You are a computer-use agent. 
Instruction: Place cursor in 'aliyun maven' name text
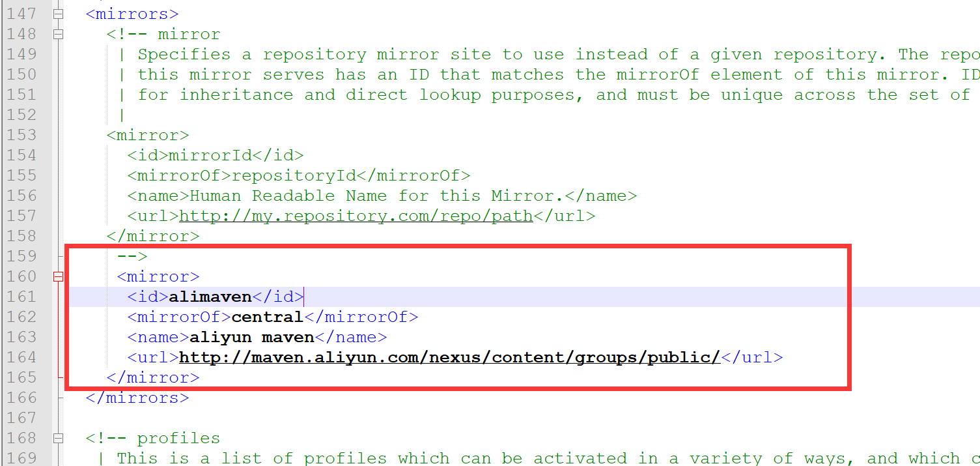pos(252,337)
